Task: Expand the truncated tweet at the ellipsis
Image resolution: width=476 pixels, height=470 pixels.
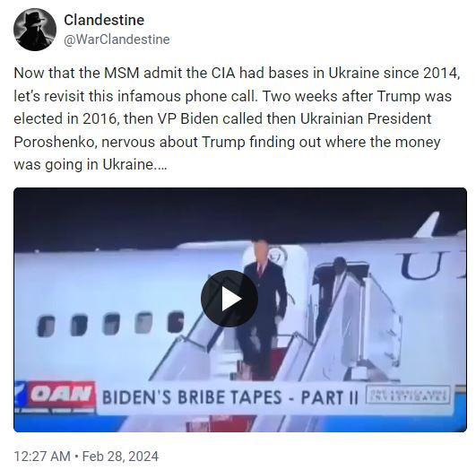Action: [x=160, y=165]
